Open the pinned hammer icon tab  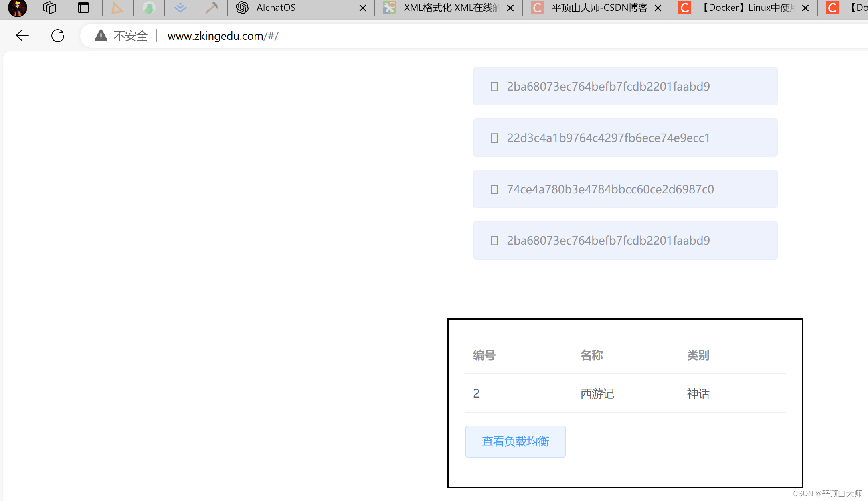pos(212,8)
